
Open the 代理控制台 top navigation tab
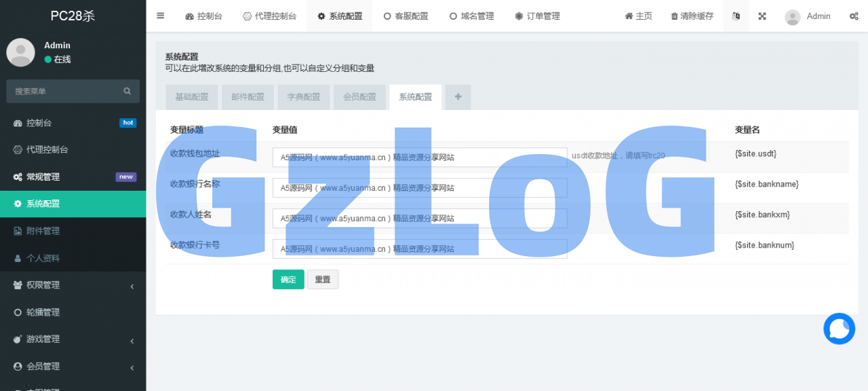269,16
